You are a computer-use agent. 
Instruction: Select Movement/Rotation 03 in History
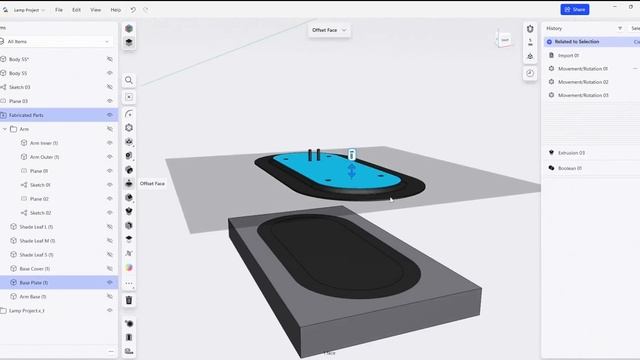tap(583, 95)
